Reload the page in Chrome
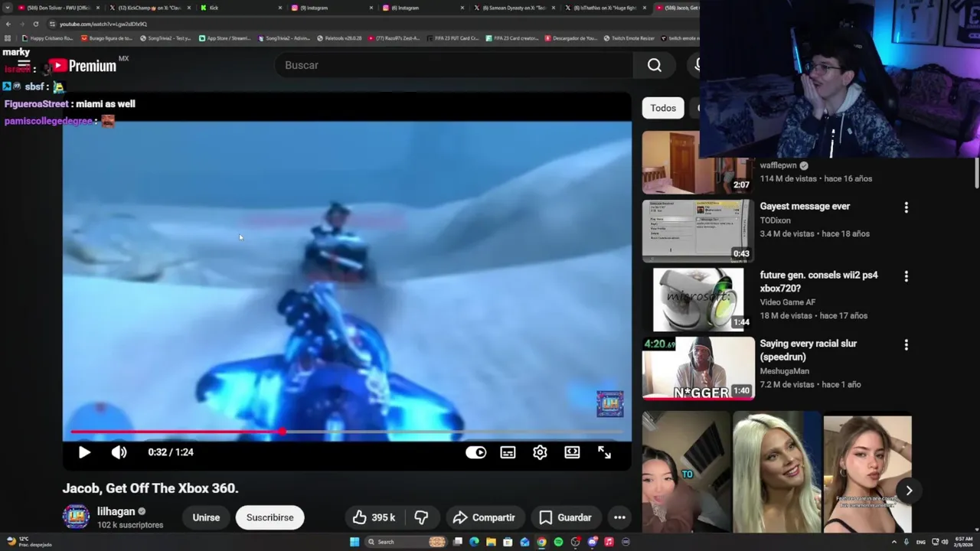 point(35,24)
